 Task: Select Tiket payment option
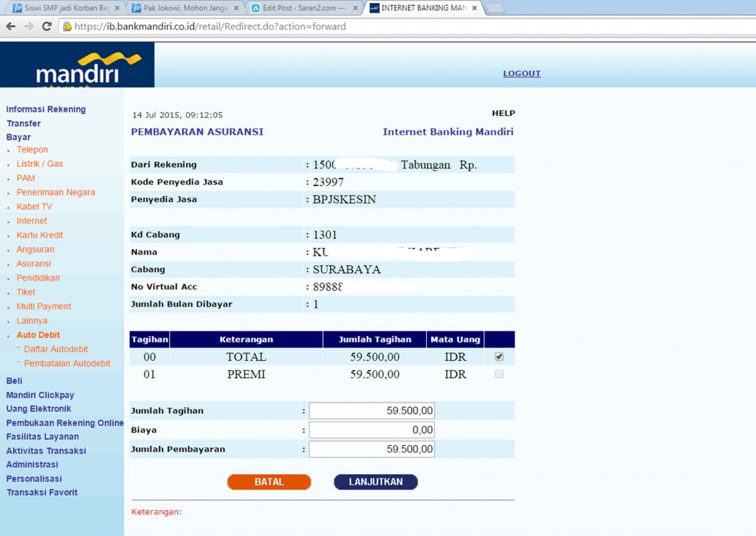point(26,292)
